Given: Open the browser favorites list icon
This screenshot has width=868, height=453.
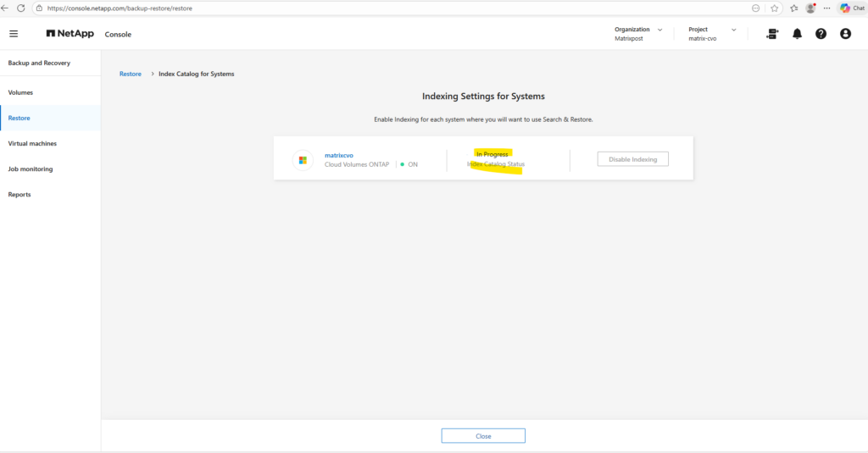Looking at the screenshot, I should [x=793, y=8].
